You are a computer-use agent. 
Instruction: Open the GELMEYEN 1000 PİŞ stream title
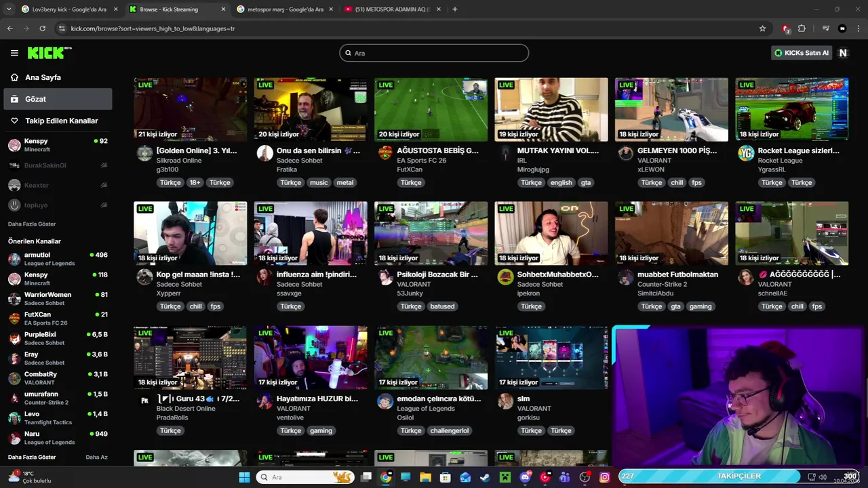pyautogui.click(x=677, y=150)
